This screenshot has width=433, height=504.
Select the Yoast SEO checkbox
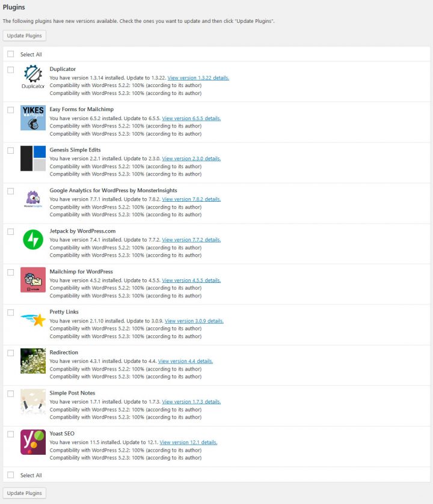coord(11,434)
